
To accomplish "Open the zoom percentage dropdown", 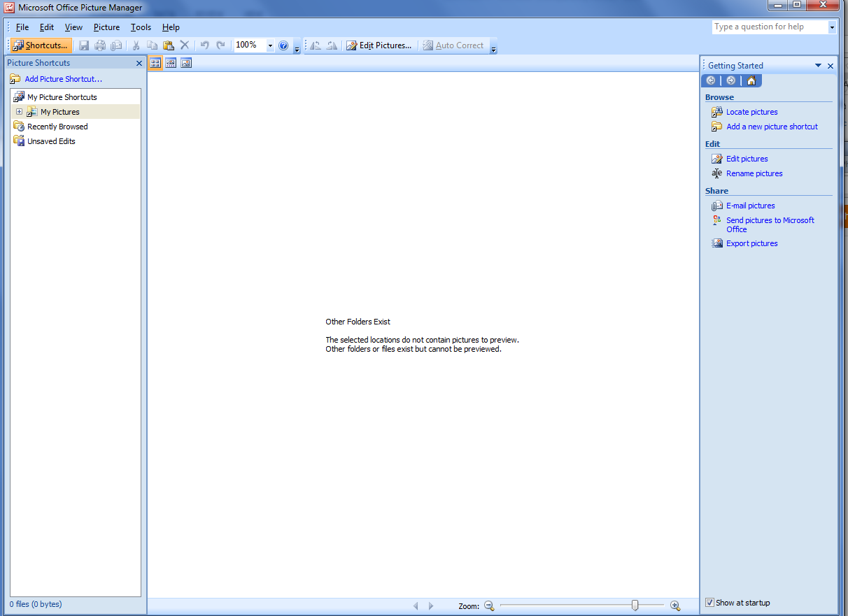I will (x=270, y=45).
